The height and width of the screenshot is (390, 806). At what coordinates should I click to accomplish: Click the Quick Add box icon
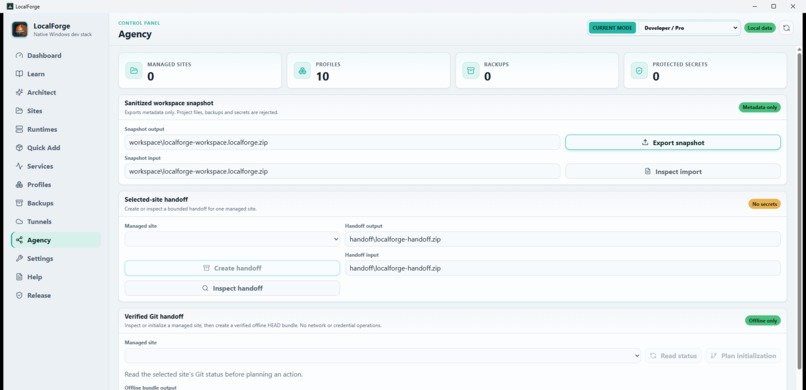(x=19, y=148)
